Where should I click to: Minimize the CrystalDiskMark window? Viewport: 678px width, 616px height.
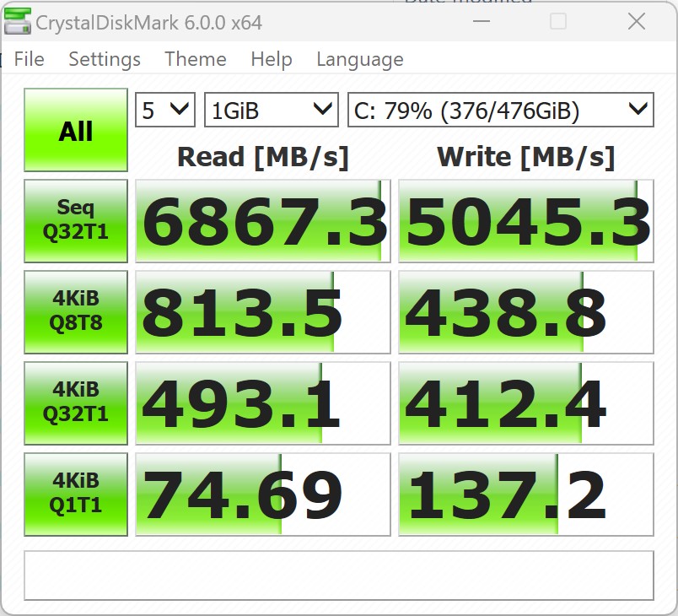click(x=482, y=21)
